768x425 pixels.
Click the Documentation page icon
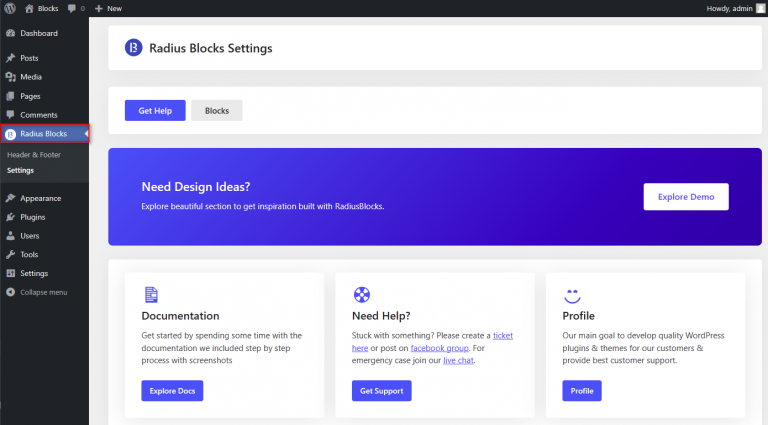pyautogui.click(x=151, y=295)
